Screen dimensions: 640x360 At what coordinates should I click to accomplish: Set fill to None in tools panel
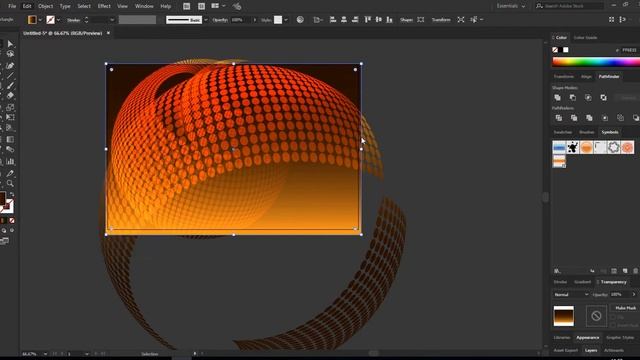(12, 220)
